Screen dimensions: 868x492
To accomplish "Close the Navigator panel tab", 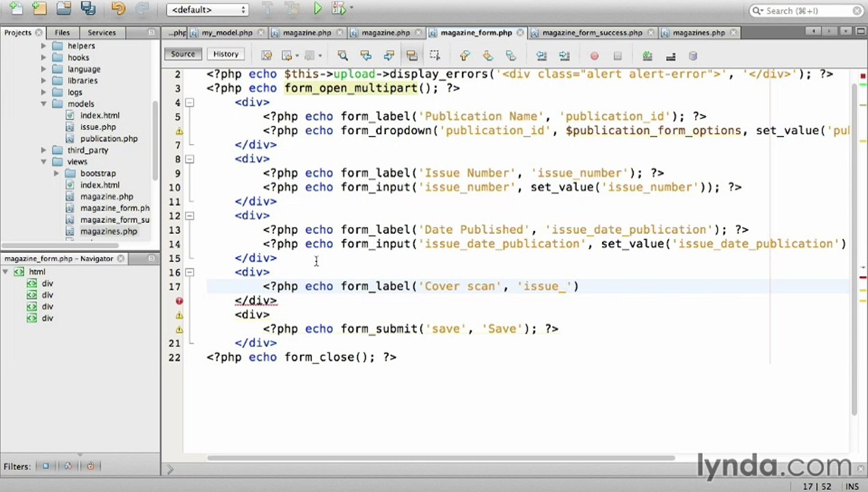I will [121, 258].
